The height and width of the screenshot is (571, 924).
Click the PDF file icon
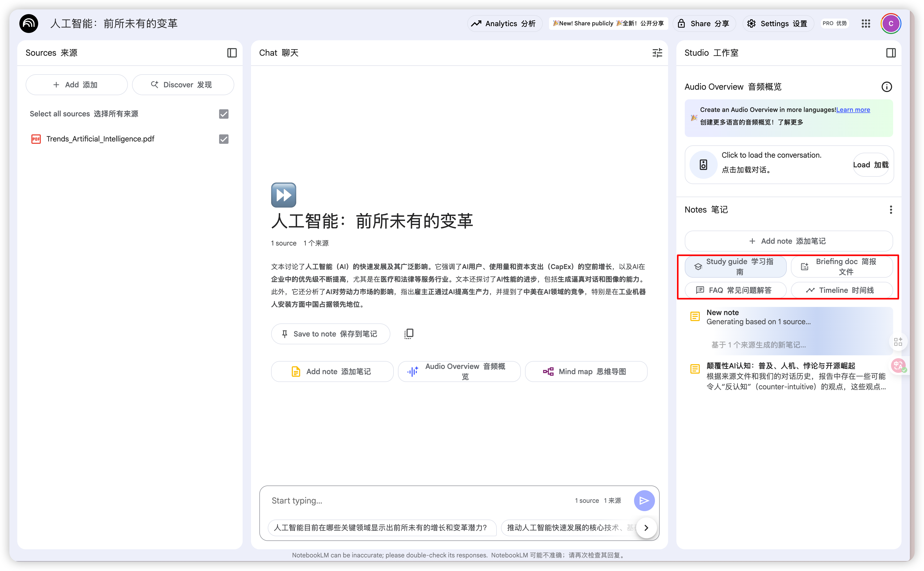coord(36,139)
